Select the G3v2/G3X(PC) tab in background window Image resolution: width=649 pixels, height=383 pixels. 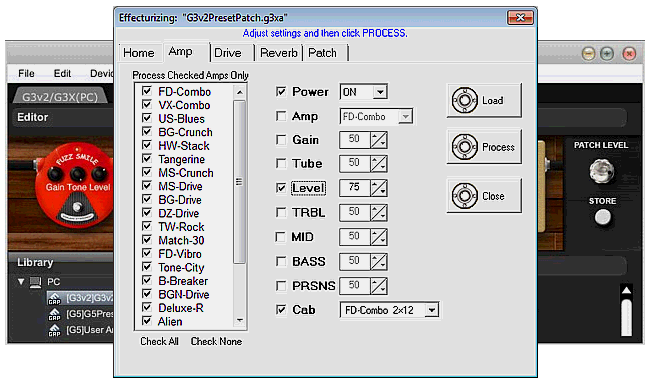tap(60, 97)
